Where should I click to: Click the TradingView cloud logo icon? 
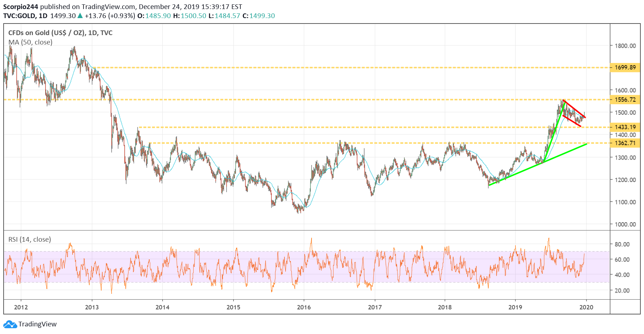click(10, 324)
